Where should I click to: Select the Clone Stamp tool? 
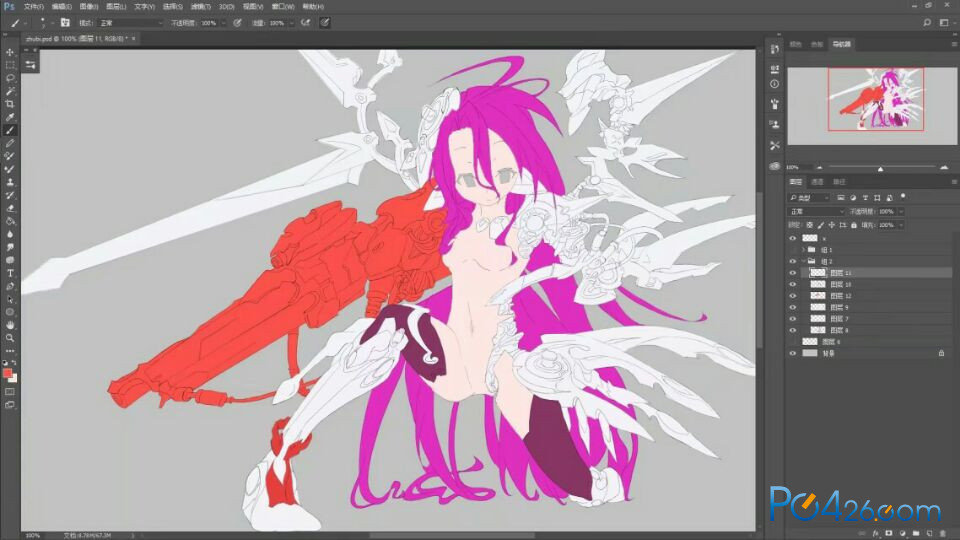pos(10,182)
